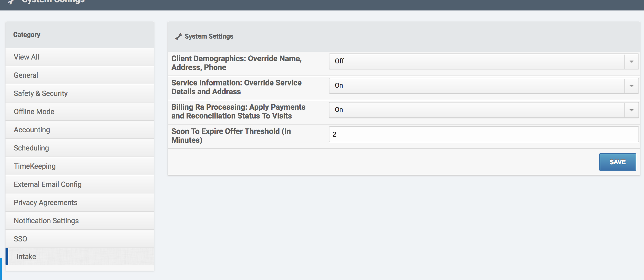Viewport: 644px width, 280px height.
Task: Open Accounting settings category
Action: pos(32,130)
